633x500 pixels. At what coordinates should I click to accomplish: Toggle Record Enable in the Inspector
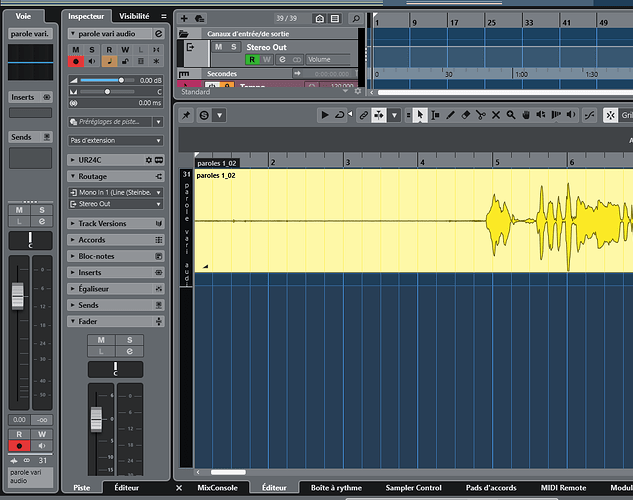[x=74, y=61]
